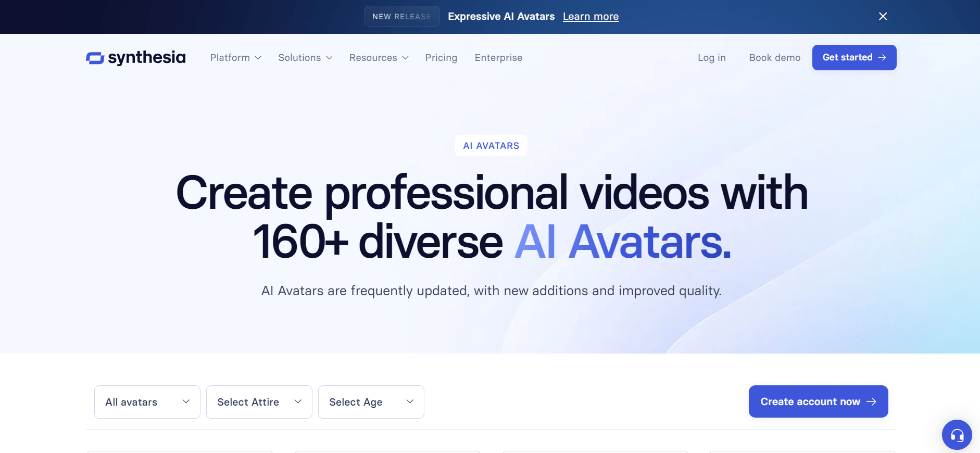Expand the Solutions menu
Viewport: 980px width, 453px height.
click(305, 57)
